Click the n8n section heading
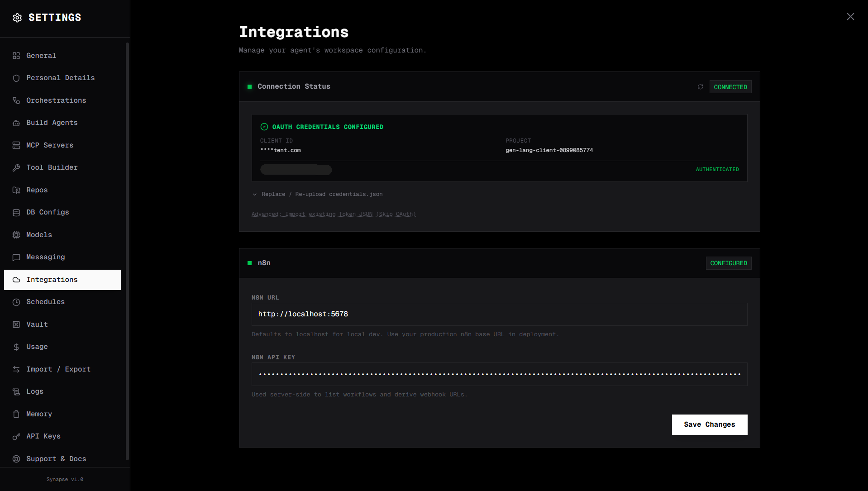The height and width of the screenshot is (491, 868). 264,263
